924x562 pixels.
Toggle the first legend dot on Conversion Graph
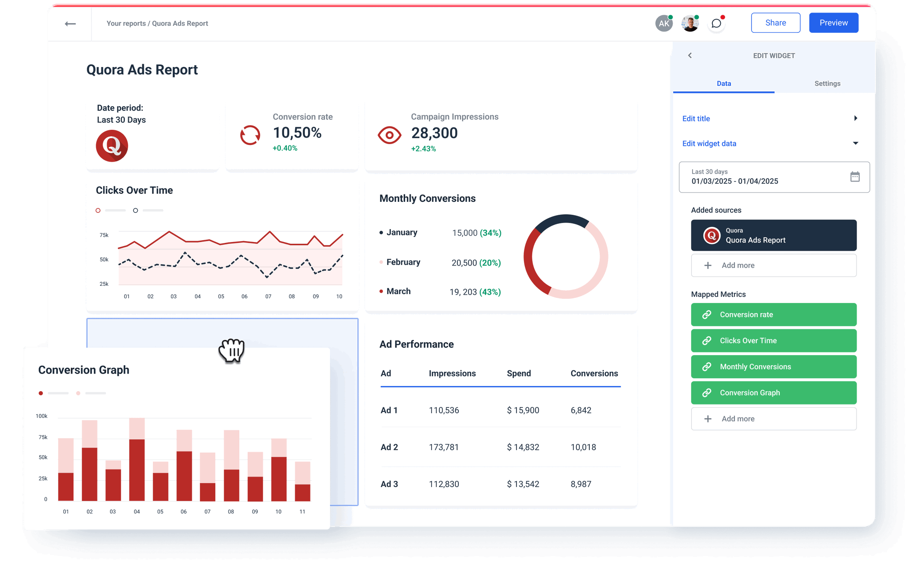(x=41, y=393)
